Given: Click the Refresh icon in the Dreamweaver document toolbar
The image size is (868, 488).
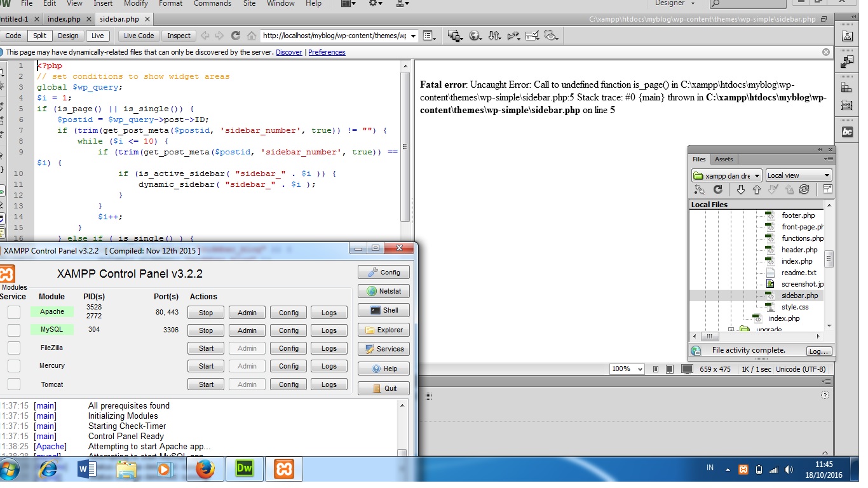Looking at the screenshot, I should point(236,36).
